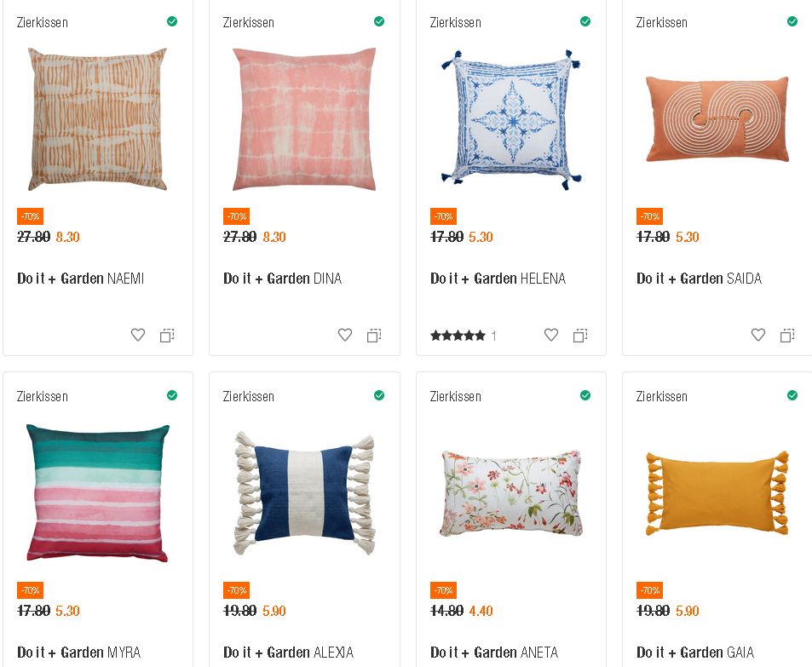Compare the SAIDA cushion
This screenshot has width=812, height=667.
[787, 336]
